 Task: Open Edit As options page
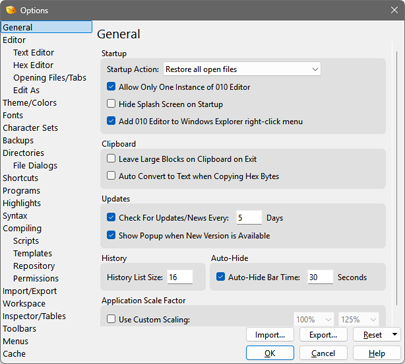click(26, 90)
